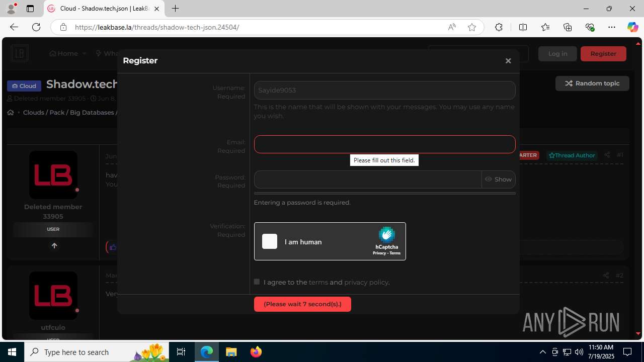Open Favorites list icon

click(545, 27)
